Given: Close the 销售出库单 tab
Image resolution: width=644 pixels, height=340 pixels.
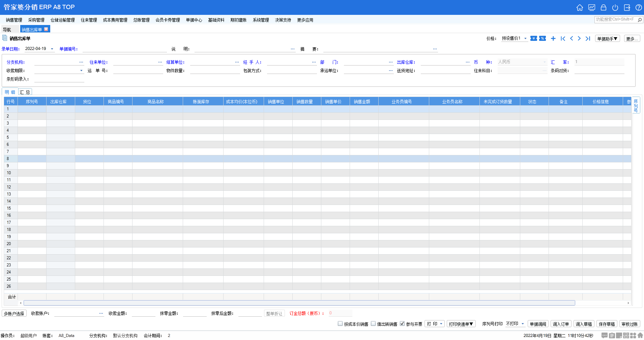Looking at the screenshot, I should [46, 29].
